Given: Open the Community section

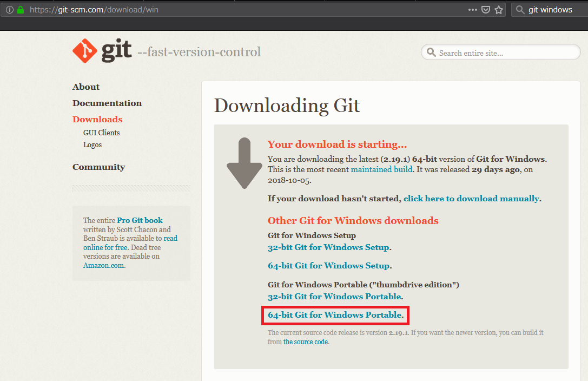Looking at the screenshot, I should [98, 167].
